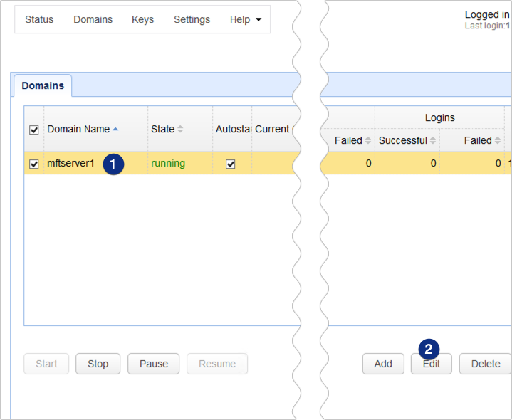Click the Stop button
The width and height of the screenshot is (512, 420).
tap(98, 364)
